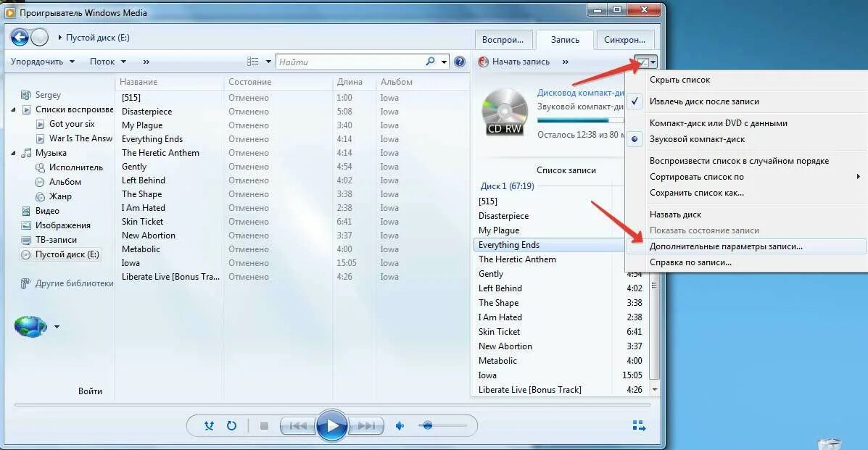Open the view options dropdown arrow

268,62
